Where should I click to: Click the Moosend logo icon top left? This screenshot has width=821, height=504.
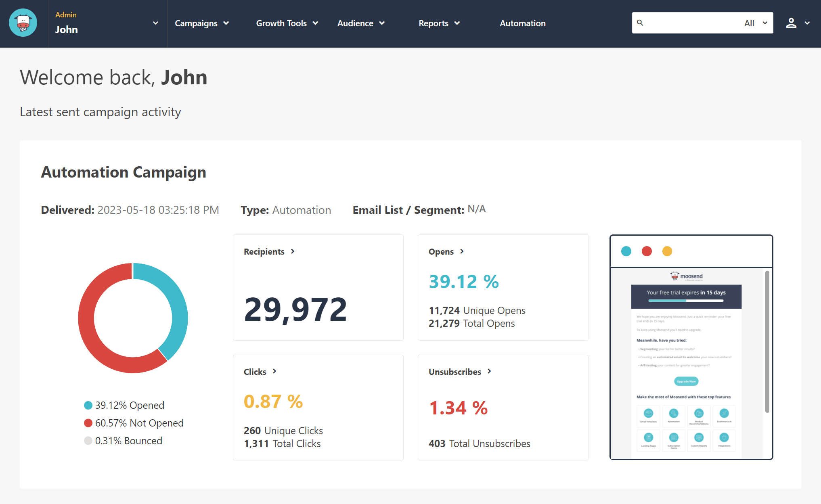click(23, 23)
